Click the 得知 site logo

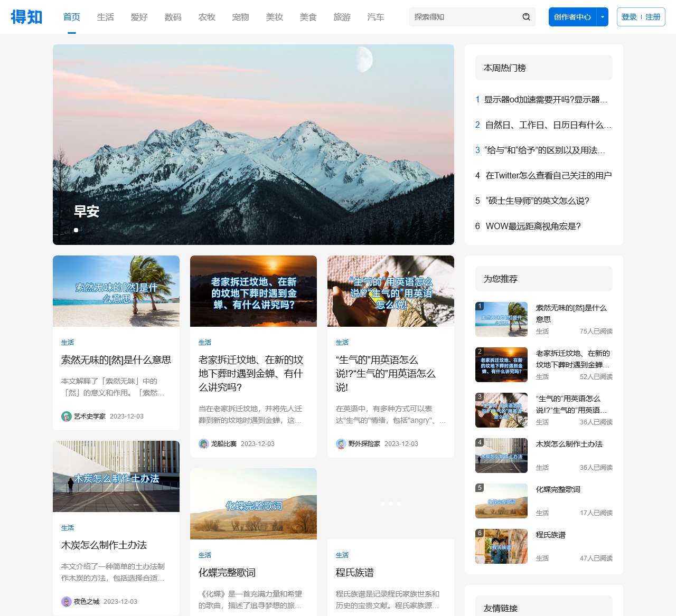26,17
